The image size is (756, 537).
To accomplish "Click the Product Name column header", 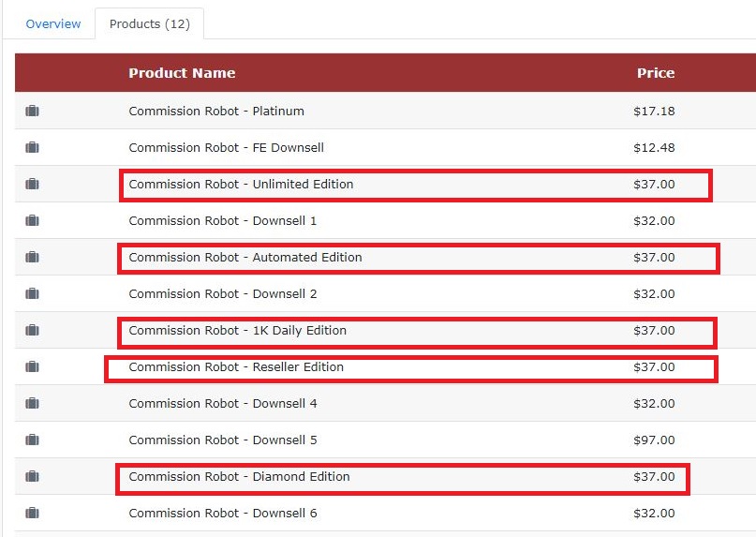I will pyautogui.click(x=182, y=73).
